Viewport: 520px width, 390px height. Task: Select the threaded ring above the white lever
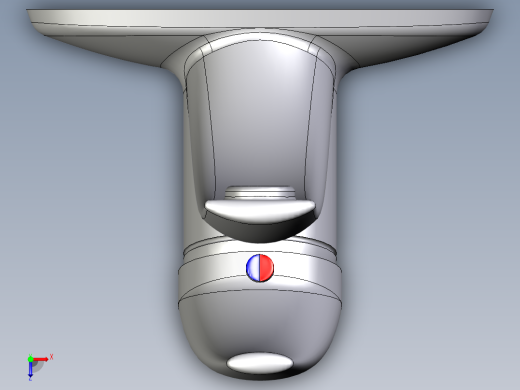click(260, 192)
